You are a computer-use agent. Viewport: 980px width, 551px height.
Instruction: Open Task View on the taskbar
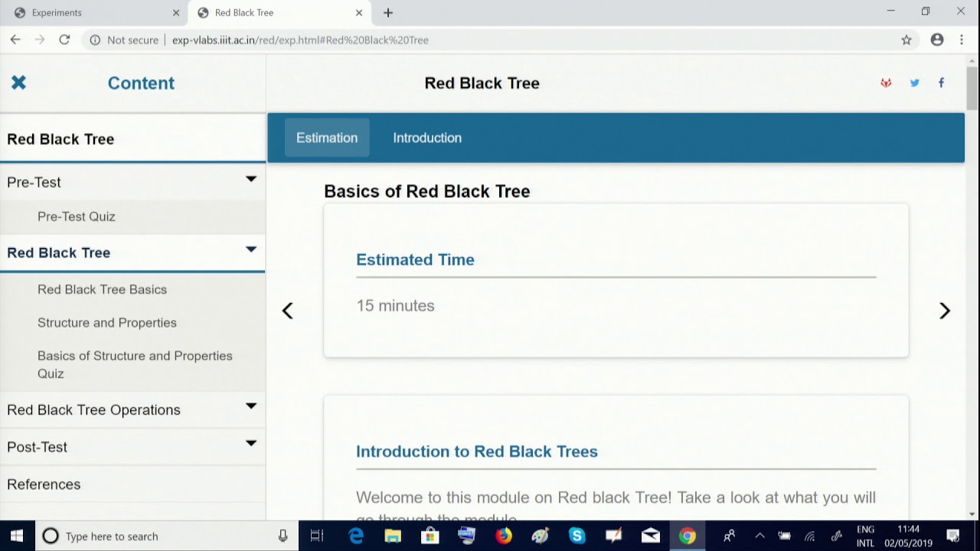click(x=317, y=536)
